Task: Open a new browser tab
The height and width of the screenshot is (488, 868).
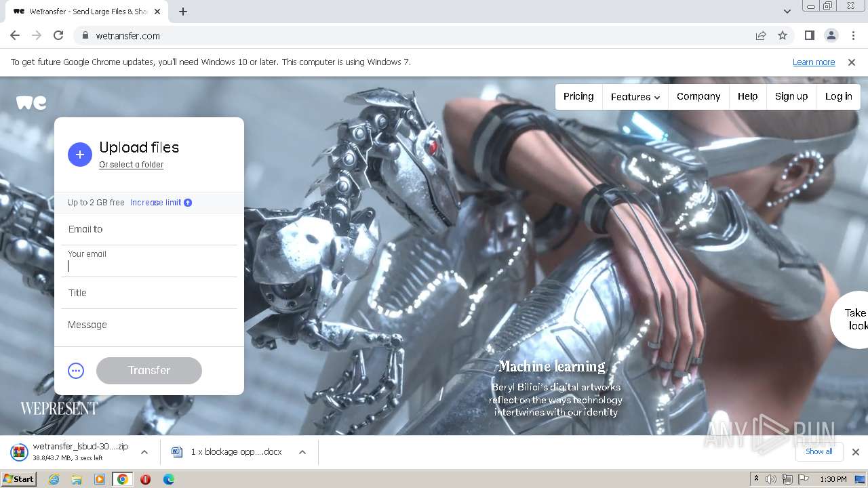Action: (x=183, y=12)
